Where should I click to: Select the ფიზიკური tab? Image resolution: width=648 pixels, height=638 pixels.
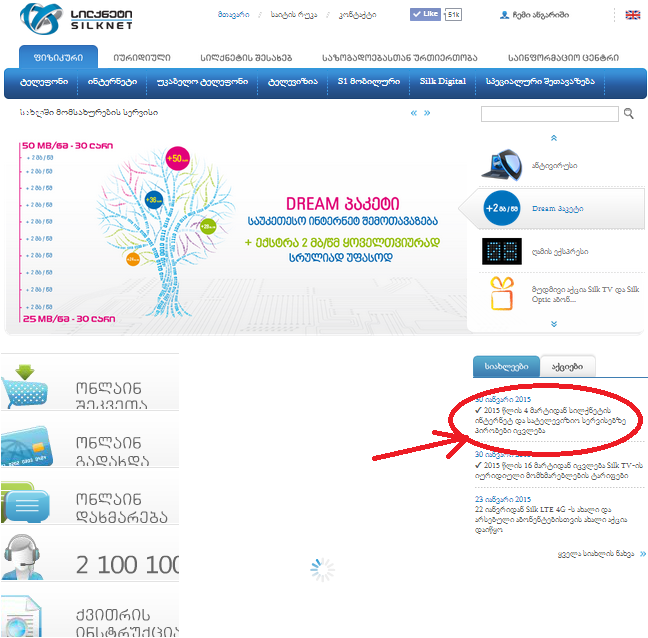pyautogui.click(x=58, y=57)
